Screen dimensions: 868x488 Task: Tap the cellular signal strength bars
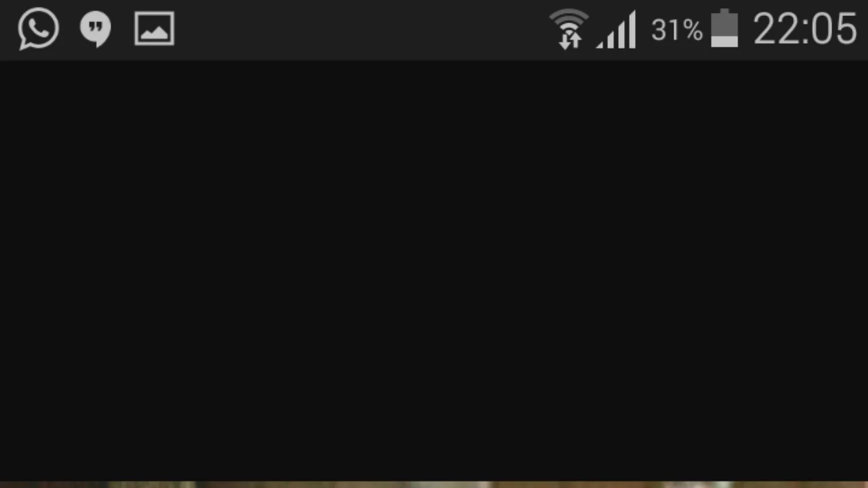tap(616, 29)
